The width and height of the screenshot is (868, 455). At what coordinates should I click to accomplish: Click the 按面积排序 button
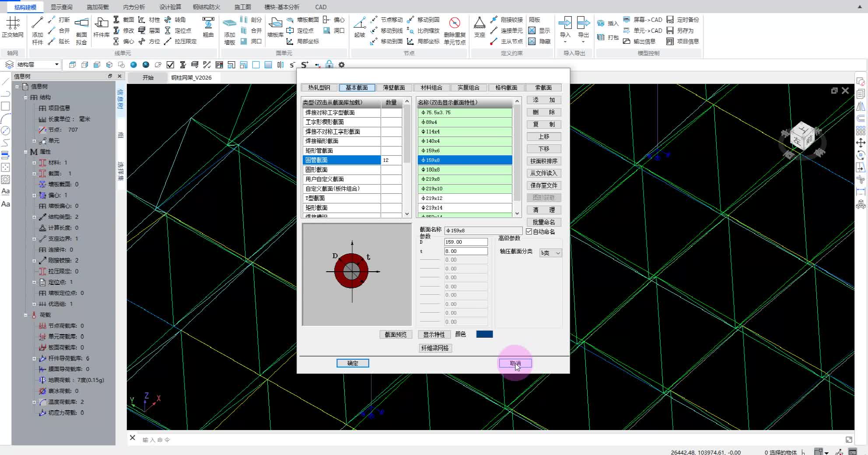point(543,161)
